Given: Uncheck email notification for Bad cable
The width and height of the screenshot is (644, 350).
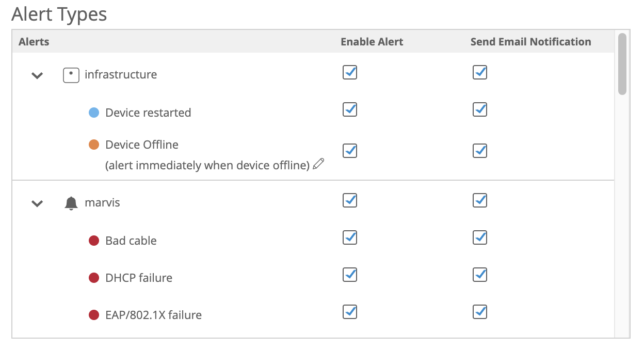Looking at the screenshot, I should click(480, 237).
